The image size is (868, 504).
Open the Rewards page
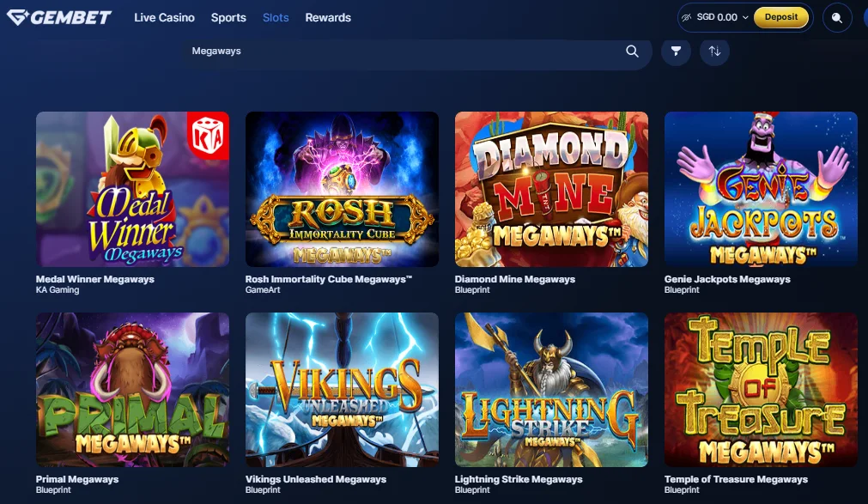point(328,18)
